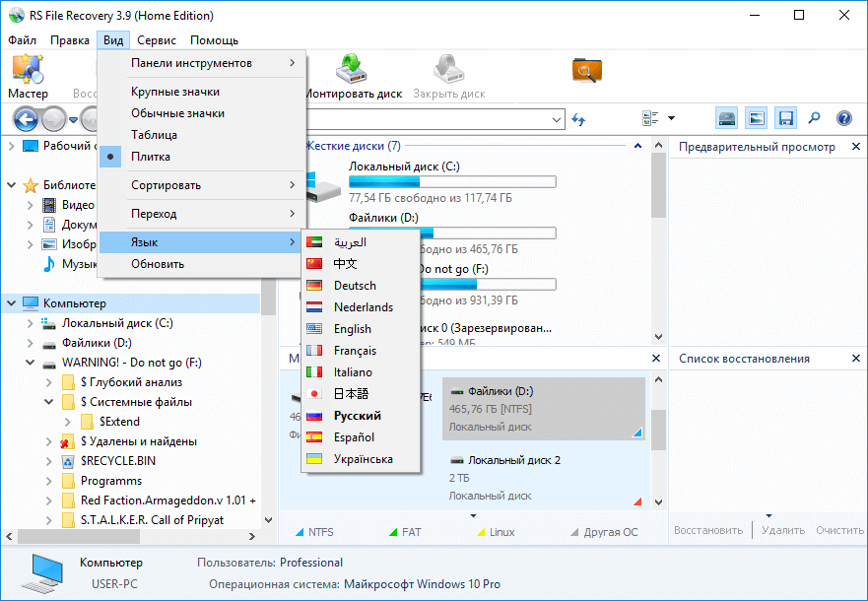Open the folder search icon in toolbar
Viewport: 868px width, 601px height.
(x=587, y=70)
